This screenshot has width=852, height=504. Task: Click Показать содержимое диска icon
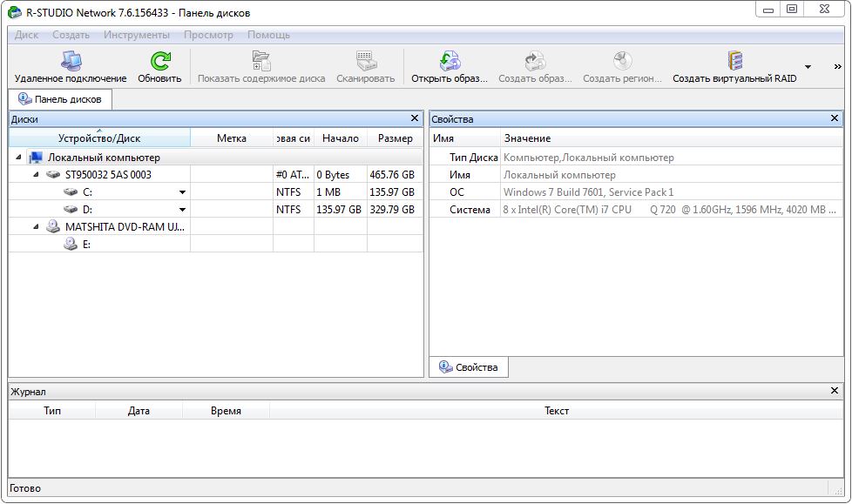click(261, 61)
